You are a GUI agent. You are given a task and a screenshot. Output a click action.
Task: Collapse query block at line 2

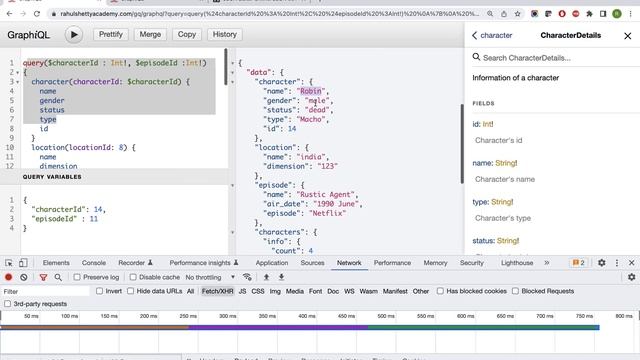point(18,73)
